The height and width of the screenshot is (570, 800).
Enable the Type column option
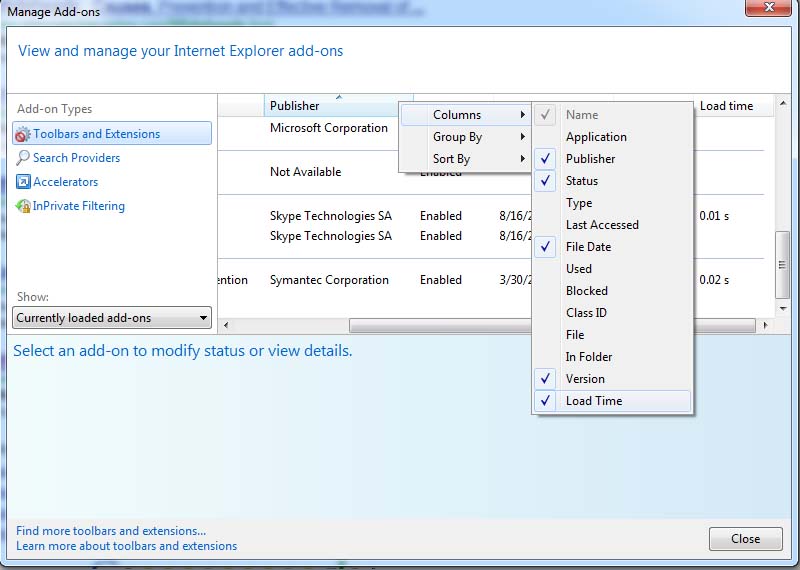tap(612, 203)
